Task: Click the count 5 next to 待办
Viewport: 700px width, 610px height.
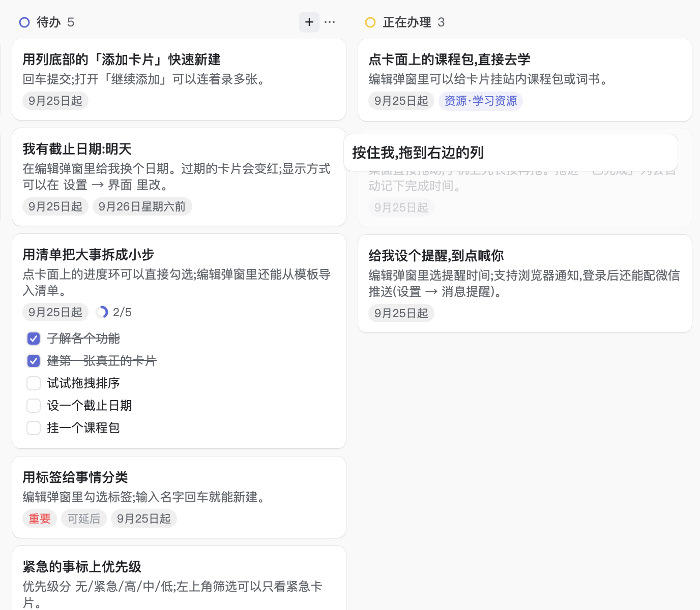Action: point(71,22)
